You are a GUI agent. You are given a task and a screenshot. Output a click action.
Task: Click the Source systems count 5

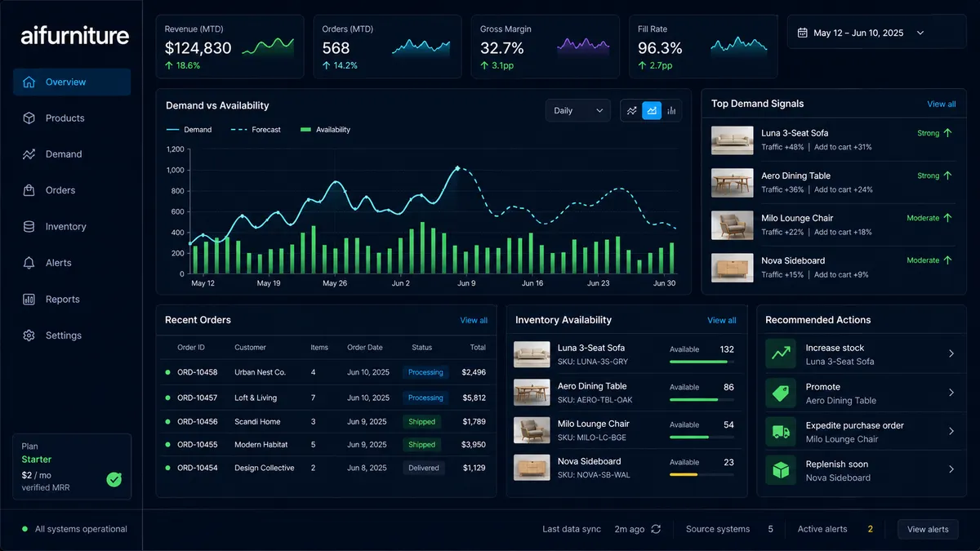coord(770,529)
